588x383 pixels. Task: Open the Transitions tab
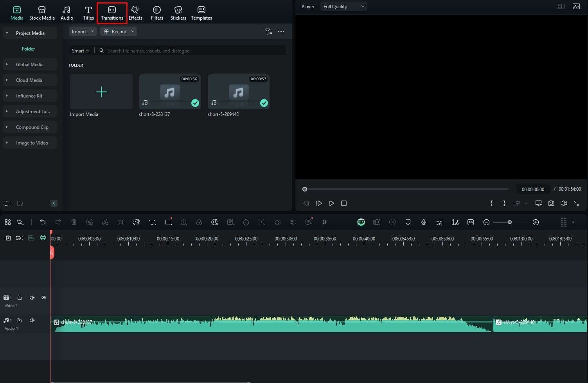pyautogui.click(x=112, y=13)
